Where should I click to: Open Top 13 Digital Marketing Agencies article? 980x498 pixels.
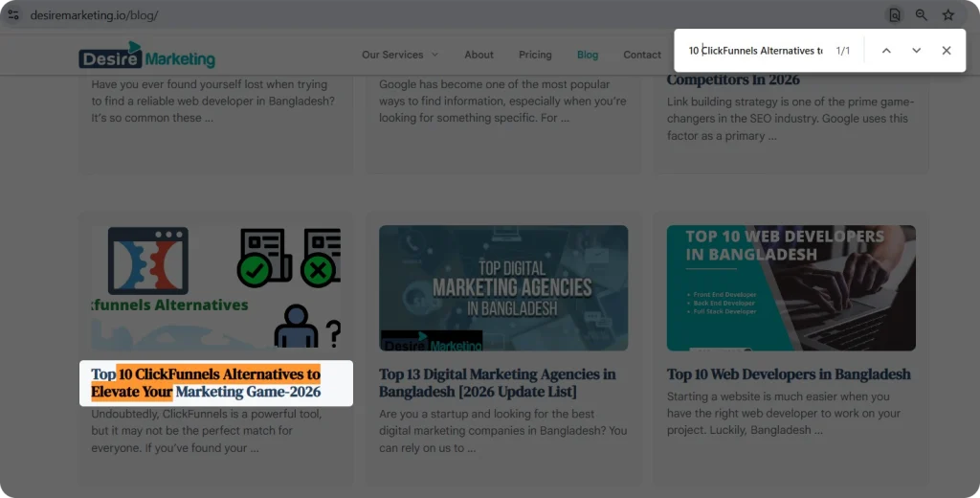(x=498, y=383)
